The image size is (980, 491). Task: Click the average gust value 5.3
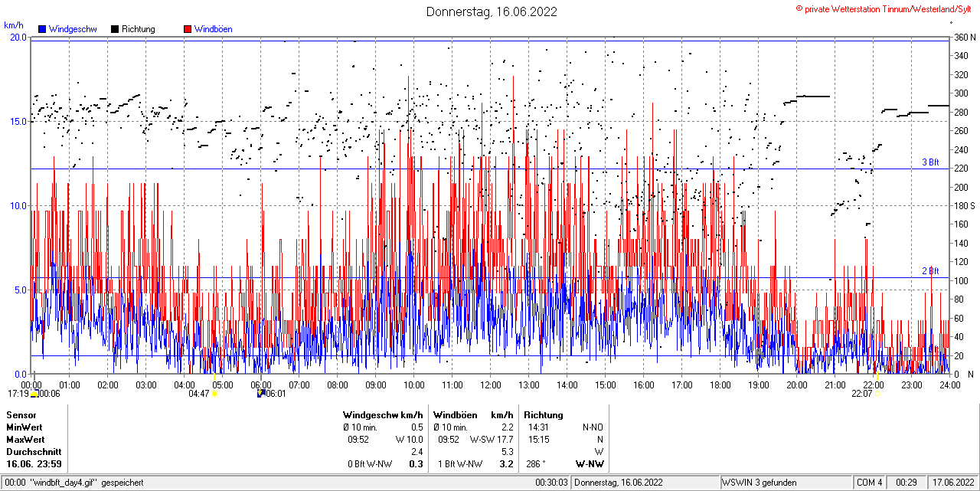(x=507, y=451)
